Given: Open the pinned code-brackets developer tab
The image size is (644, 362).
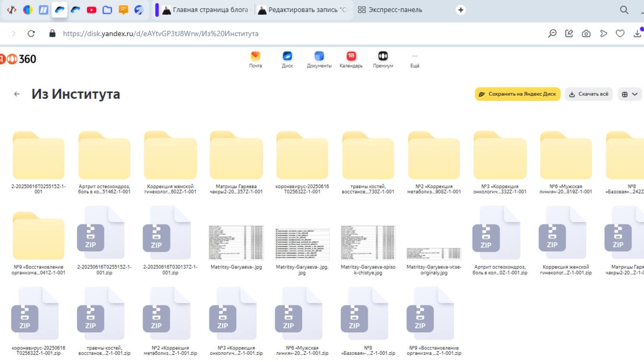Looking at the screenshot, I should [11, 10].
